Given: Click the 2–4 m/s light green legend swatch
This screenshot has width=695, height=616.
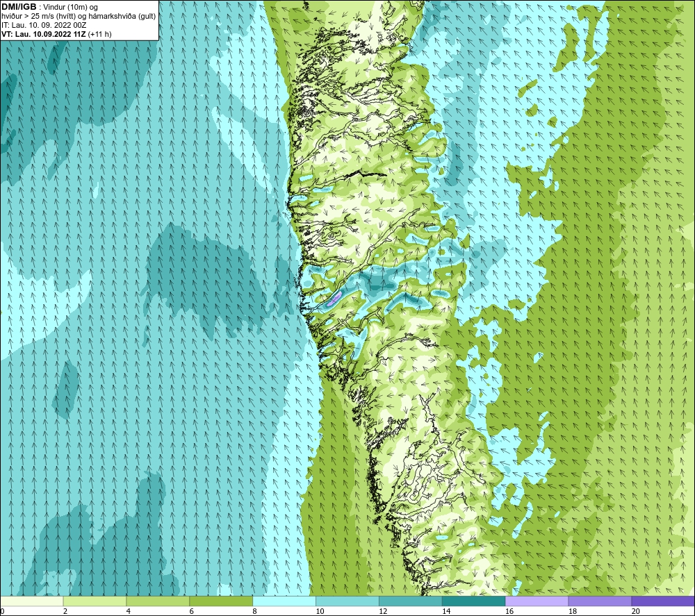Looking at the screenshot, I should tap(95, 601).
